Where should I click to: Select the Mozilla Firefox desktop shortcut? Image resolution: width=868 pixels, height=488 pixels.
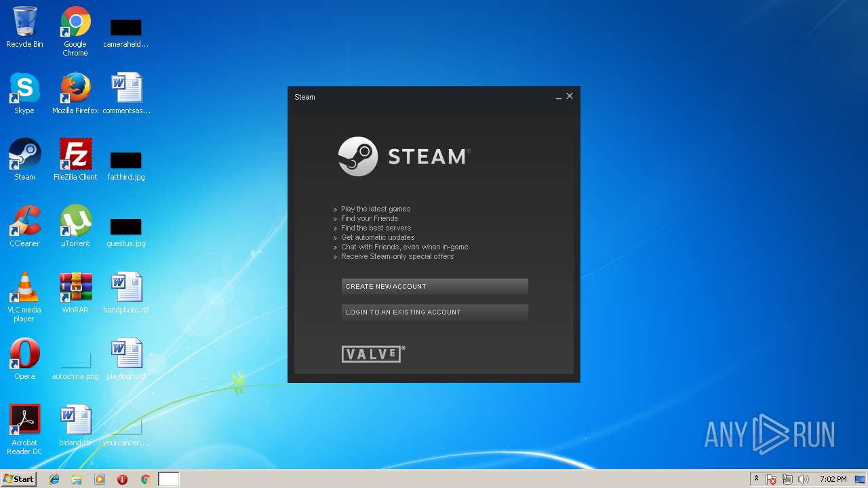[x=75, y=94]
